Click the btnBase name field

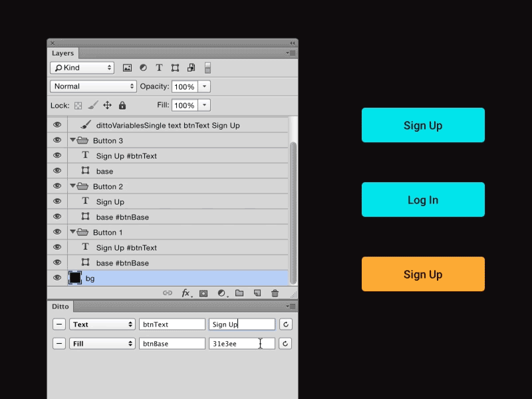pyautogui.click(x=172, y=344)
